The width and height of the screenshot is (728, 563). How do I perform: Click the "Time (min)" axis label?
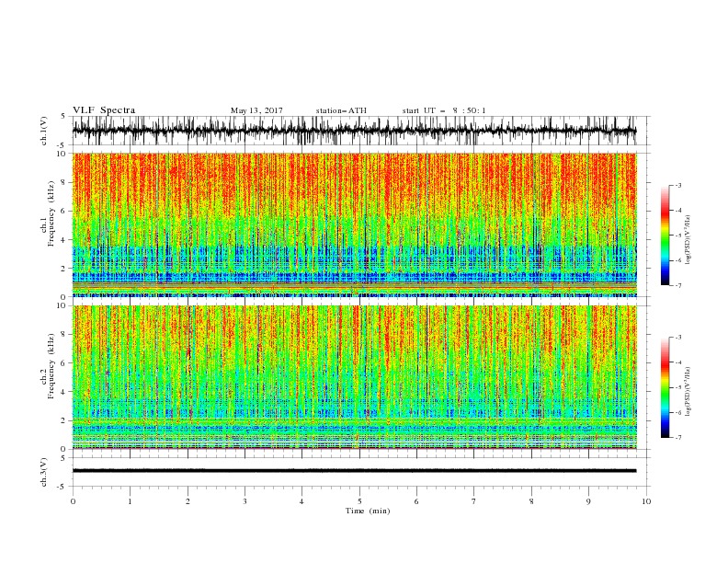point(368,511)
